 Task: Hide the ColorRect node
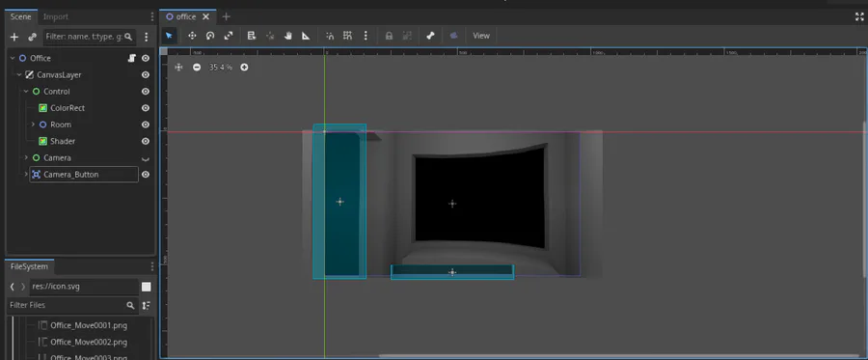tap(146, 108)
